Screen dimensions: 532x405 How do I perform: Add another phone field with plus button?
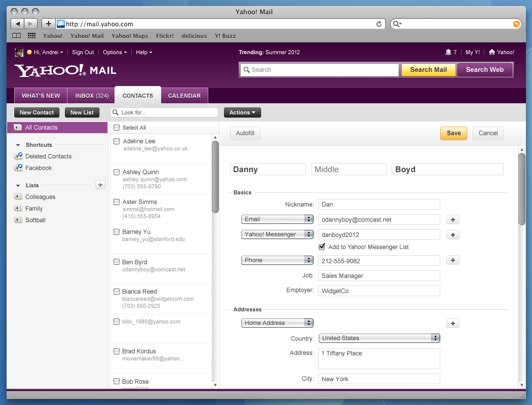click(452, 260)
